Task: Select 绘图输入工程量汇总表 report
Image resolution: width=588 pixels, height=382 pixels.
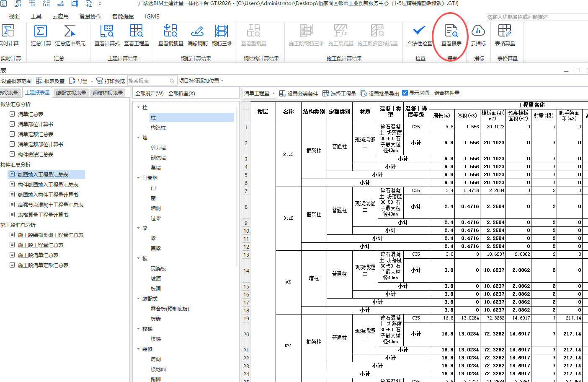Action: tap(46, 174)
